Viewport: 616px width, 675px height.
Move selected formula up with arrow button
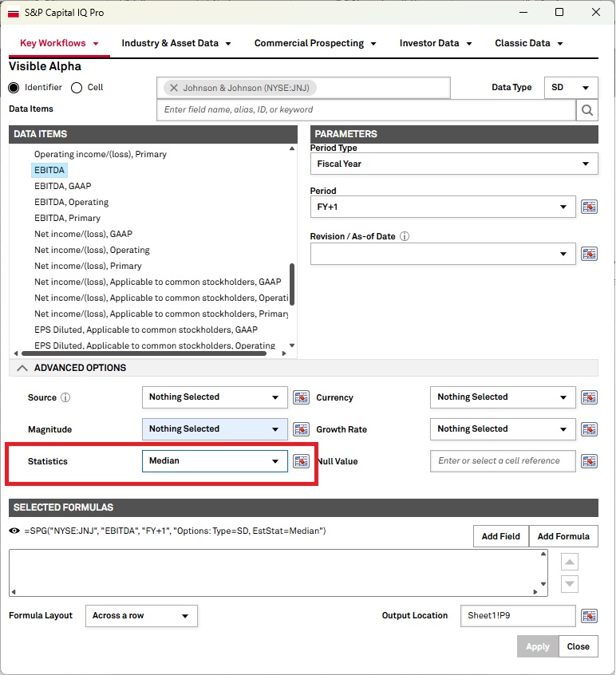(x=569, y=562)
